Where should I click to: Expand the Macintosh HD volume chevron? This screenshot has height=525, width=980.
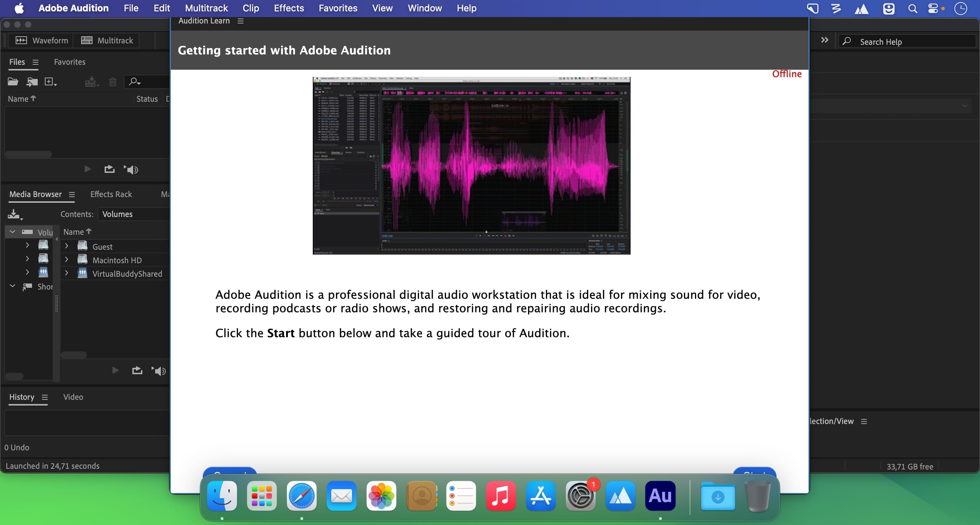pyautogui.click(x=67, y=260)
